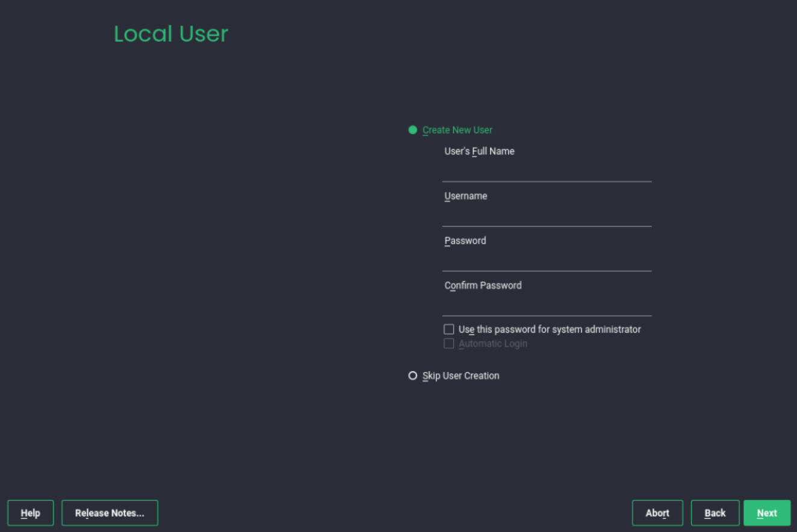
Task: Proceed with the Next button
Action: pyautogui.click(x=767, y=513)
